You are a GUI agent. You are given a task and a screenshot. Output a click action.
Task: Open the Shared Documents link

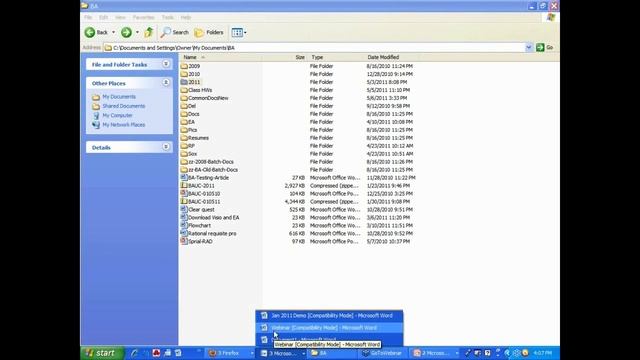pyautogui.click(x=124, y=106)
